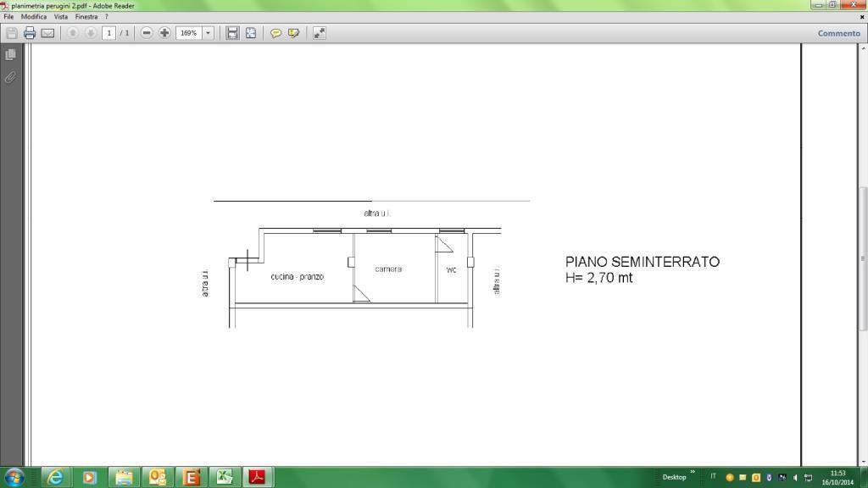The height and width of the screenshot is (488, 868).
Task: Open the Finestra menu
Action: 86,17
